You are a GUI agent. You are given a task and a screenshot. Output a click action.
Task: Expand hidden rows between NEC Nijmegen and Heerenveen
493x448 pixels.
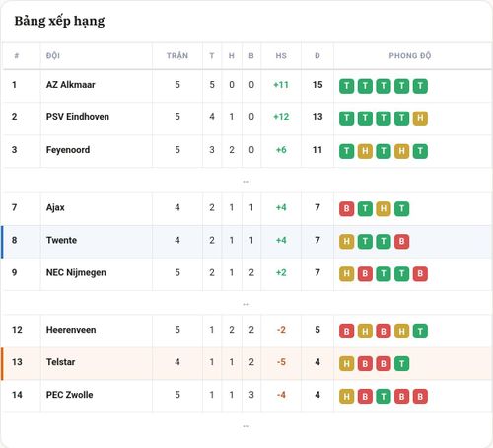coord(246,304)
